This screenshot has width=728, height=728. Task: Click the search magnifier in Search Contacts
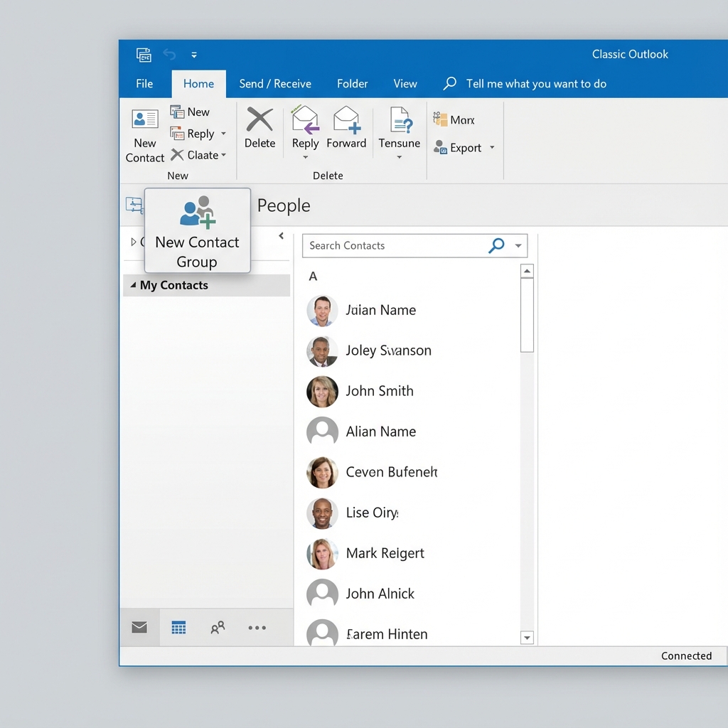[x=496, y=245]
